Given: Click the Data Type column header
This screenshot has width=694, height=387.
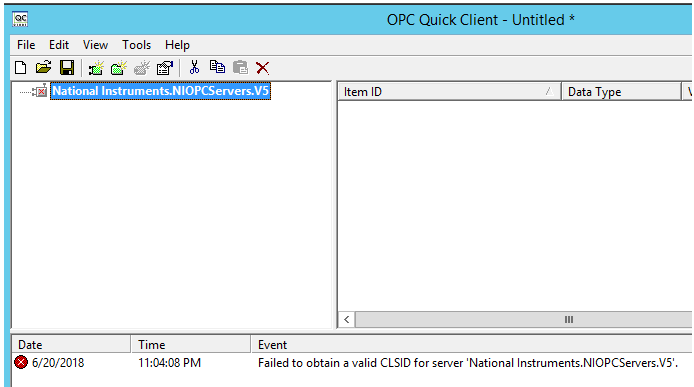Looking at the screenshot, I should (621, 92).
